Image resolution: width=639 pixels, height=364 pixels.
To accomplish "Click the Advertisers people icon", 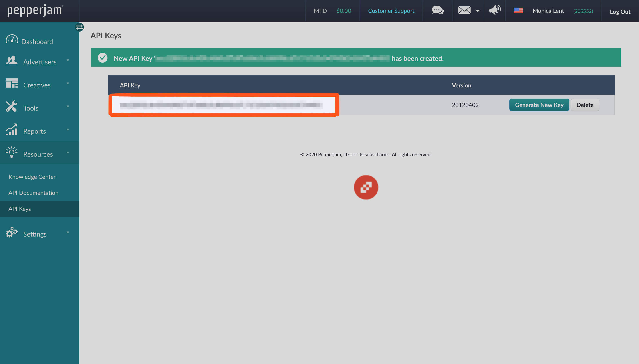I will tap(12, 60).
